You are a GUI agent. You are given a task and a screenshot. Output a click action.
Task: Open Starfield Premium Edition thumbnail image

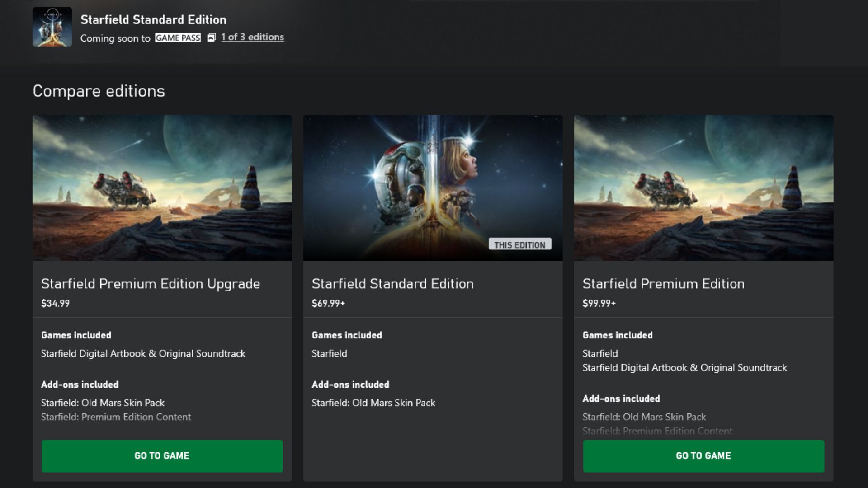point(703,188)
